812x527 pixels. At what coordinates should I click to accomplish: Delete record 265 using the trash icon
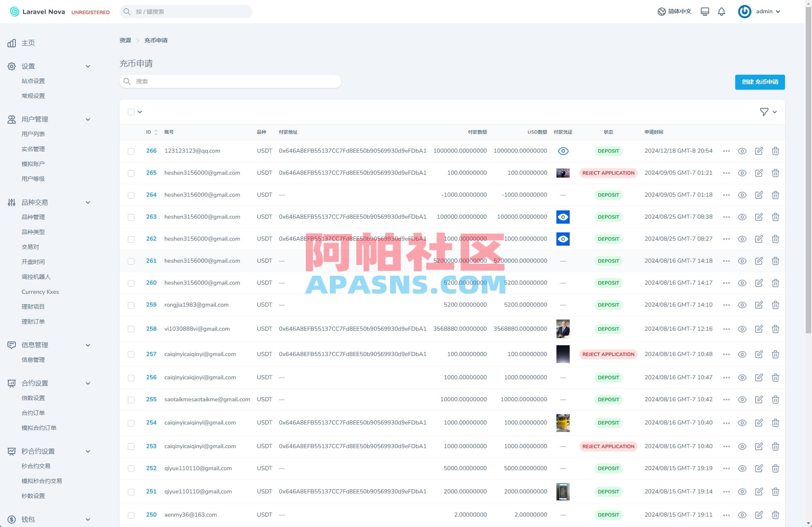(x=775, y=173)
